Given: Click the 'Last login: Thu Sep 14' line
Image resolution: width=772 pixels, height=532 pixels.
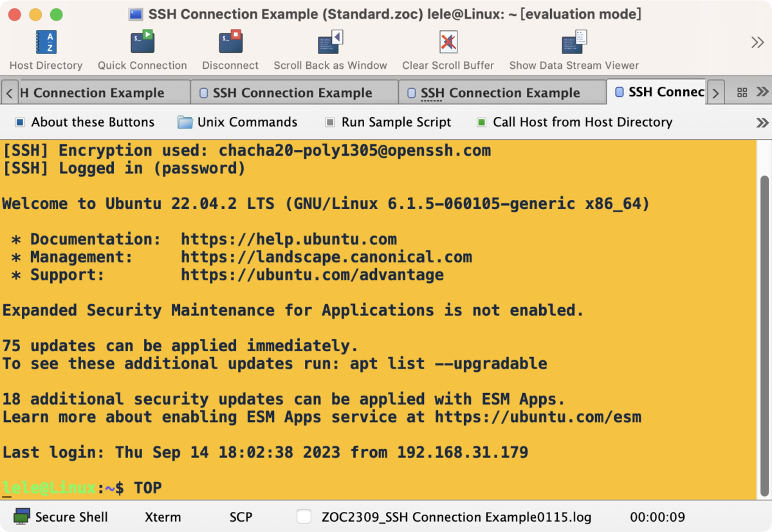Looking at the screenshot, I should coord(265,452).
